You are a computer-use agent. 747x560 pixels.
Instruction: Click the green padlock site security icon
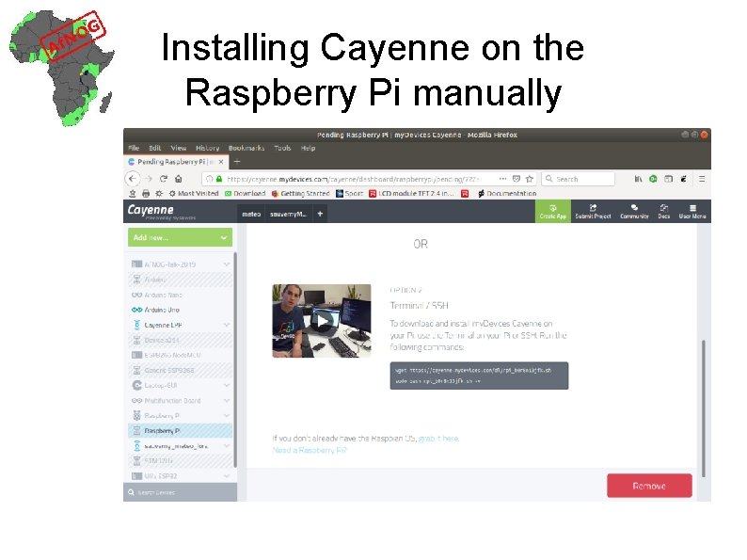(219, 179)
